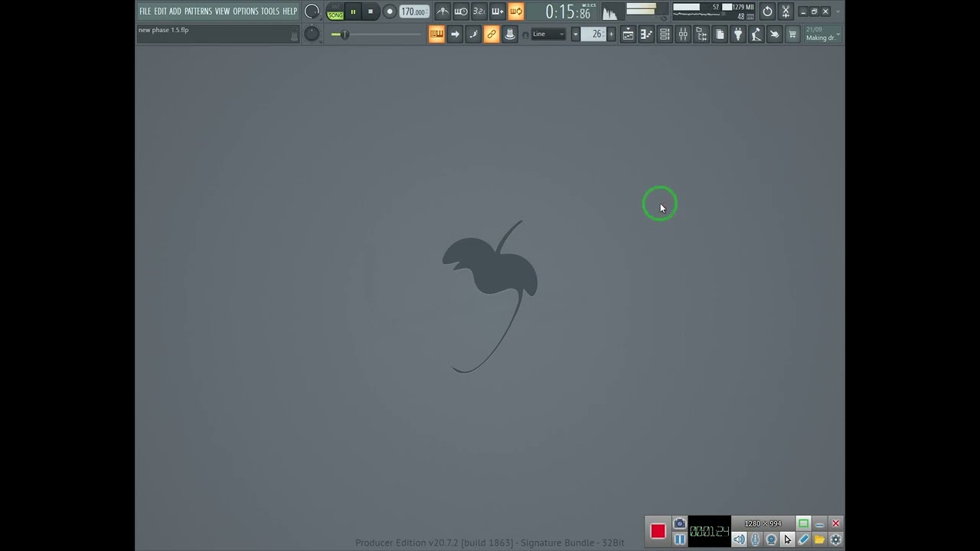The image size is (980, 551).
Task: Click the green capture-region rectangle icon
Action: (803, 523)
